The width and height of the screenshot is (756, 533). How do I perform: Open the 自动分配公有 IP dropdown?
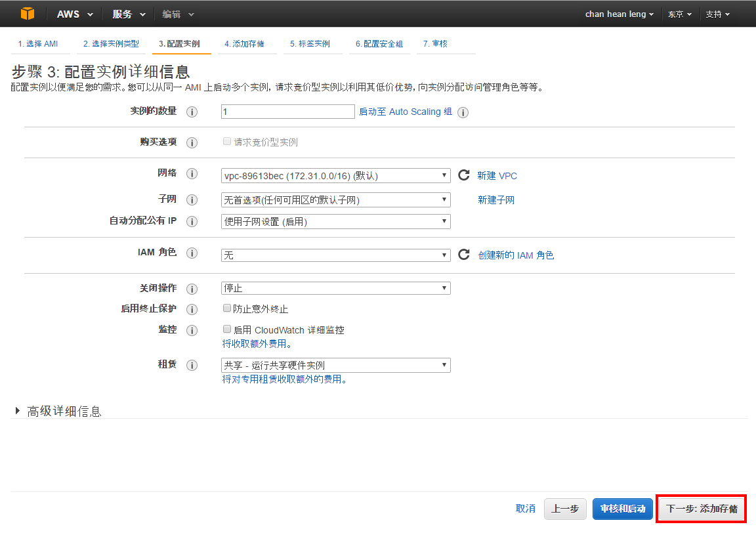335,221
